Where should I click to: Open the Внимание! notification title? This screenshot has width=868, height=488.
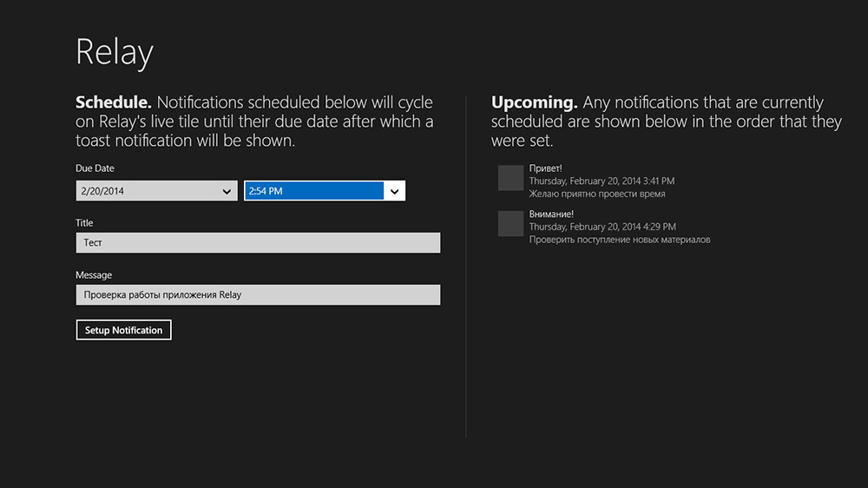[551, 214]
